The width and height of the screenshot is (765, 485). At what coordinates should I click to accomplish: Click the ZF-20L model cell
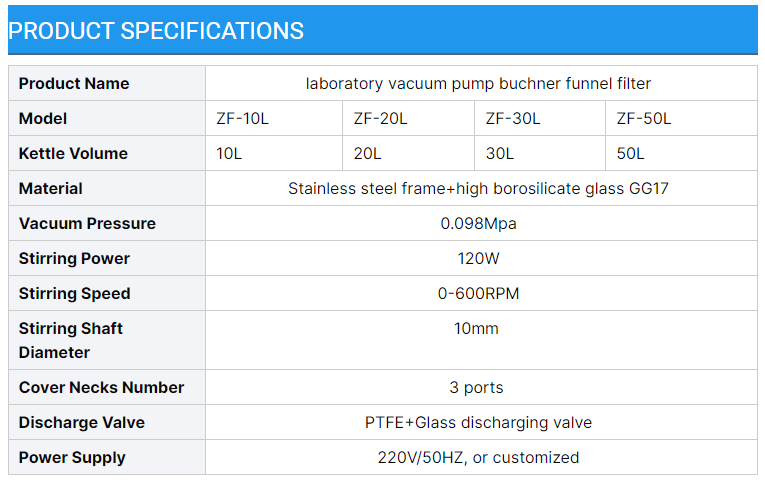380,119
